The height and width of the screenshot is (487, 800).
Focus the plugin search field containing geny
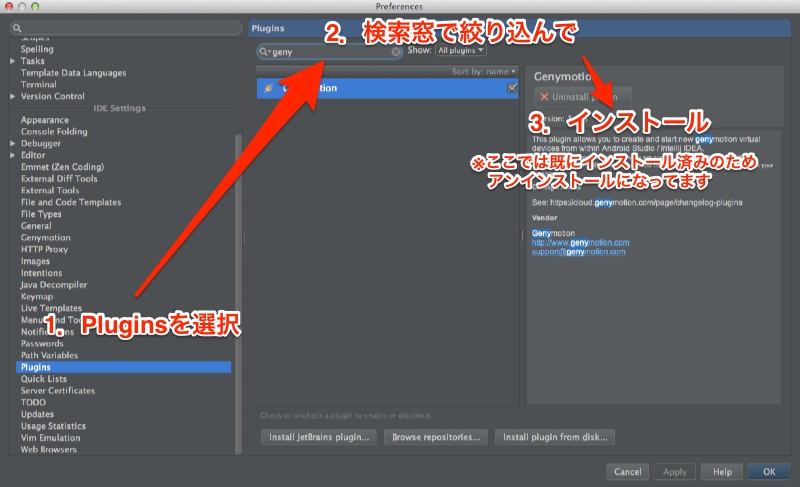329,52
